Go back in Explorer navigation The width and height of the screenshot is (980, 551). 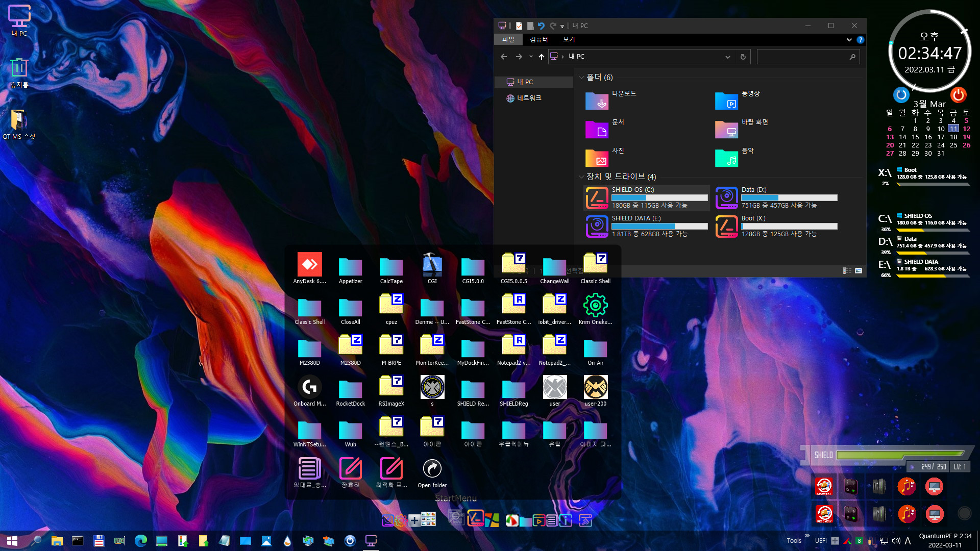(x=504, y=57)
